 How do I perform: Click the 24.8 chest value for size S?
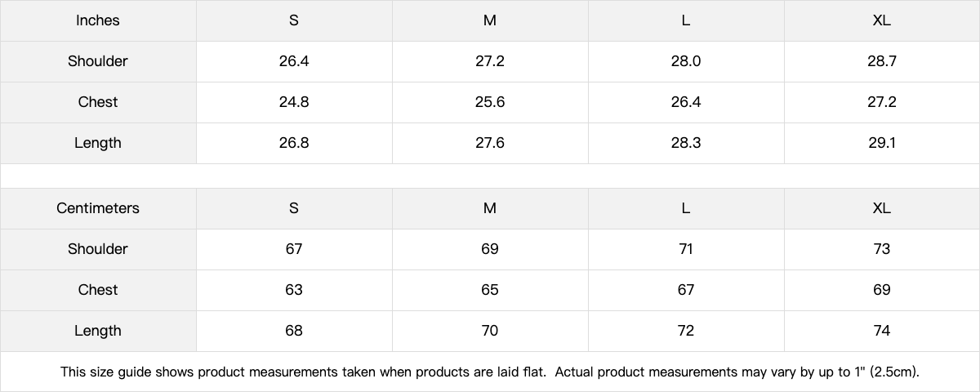click(x=294, y=102)
